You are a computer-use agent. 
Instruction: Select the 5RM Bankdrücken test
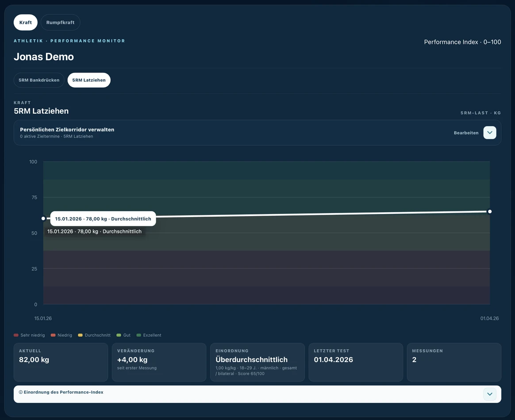point(39,80)
